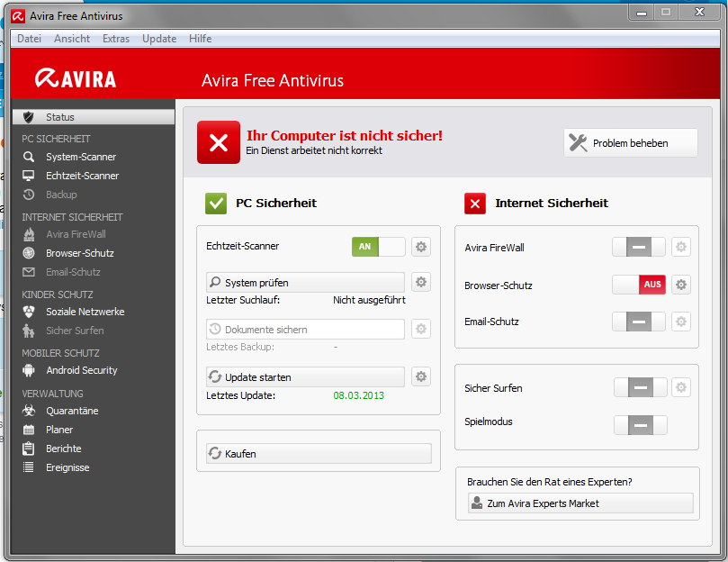Click the red Internet Sicherheit X icon
Screen dimensions: 728x562
click(475, 204)
